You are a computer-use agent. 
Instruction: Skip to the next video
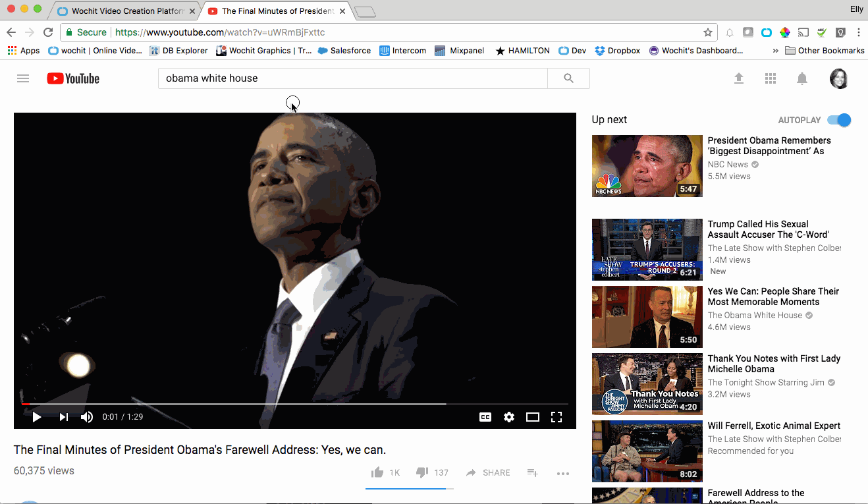63,416
